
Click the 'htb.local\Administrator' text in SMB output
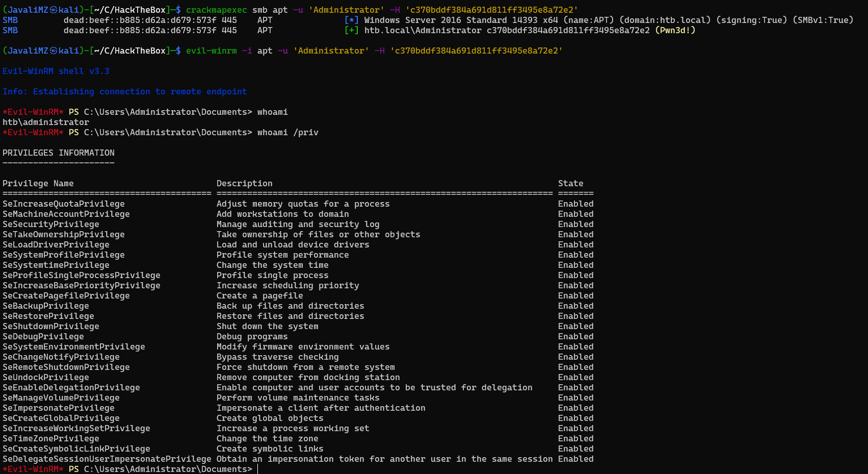[x=423, y=30]
